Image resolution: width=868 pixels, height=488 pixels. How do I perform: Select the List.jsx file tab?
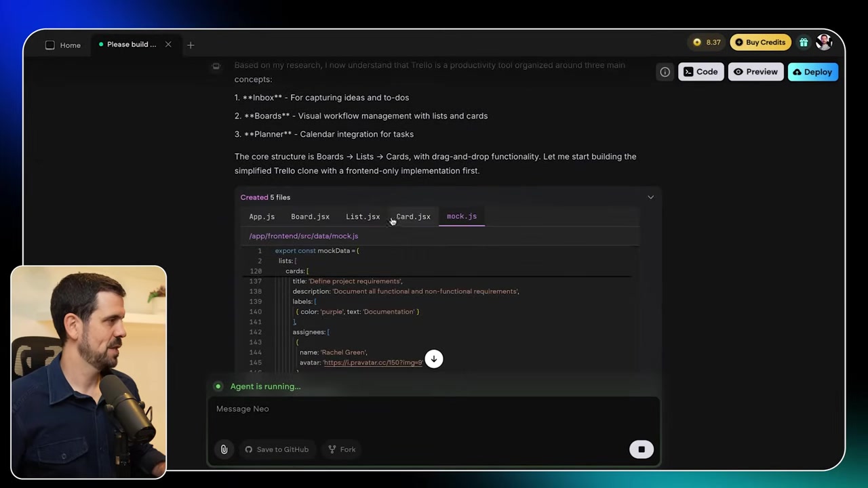pyautogui.click(x=363, y=217)
